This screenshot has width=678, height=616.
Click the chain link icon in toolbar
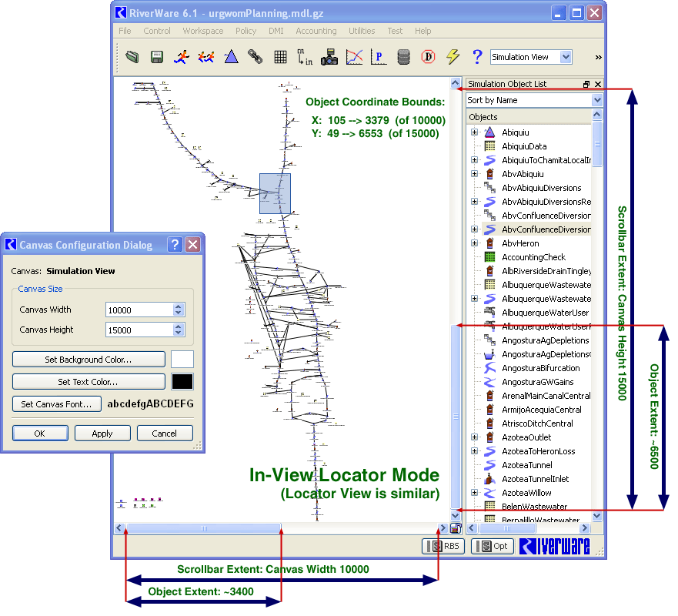point(255,57)
